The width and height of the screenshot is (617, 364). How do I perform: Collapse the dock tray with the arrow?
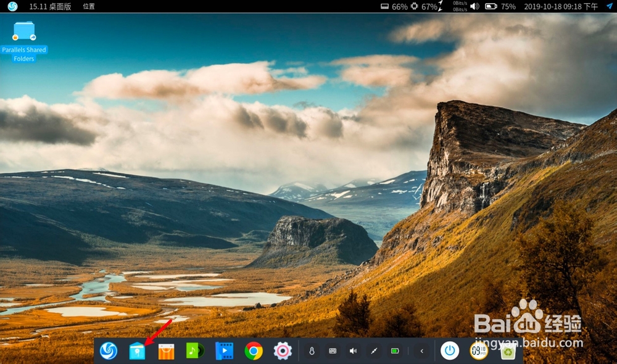[422, 351]
